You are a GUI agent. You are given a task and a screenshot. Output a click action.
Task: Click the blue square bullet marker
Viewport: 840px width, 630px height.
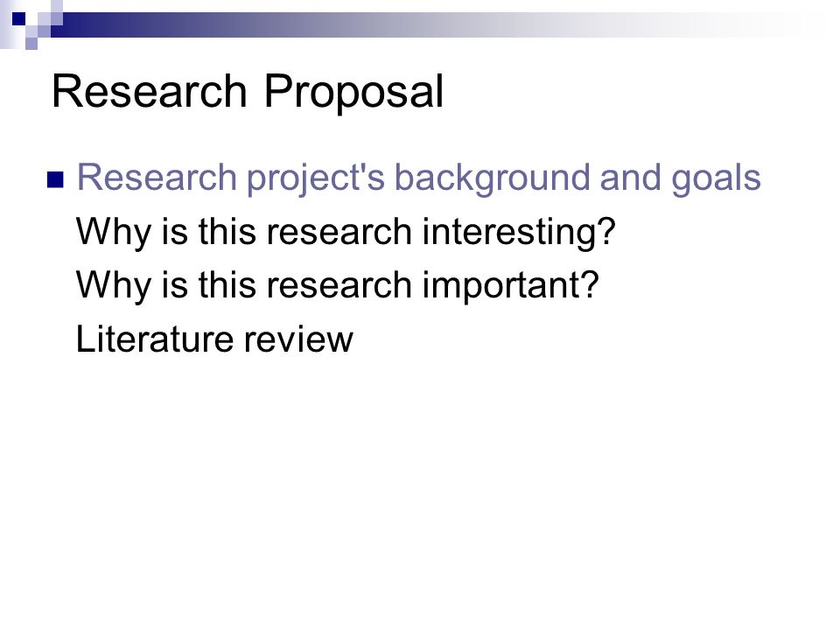pos(55,180)
